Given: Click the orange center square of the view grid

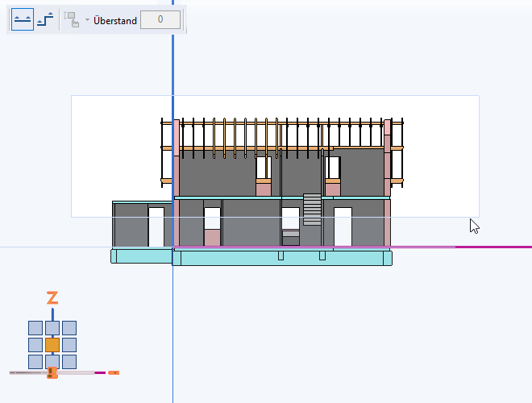Looking at the screenshot, I should coord(52,345).
